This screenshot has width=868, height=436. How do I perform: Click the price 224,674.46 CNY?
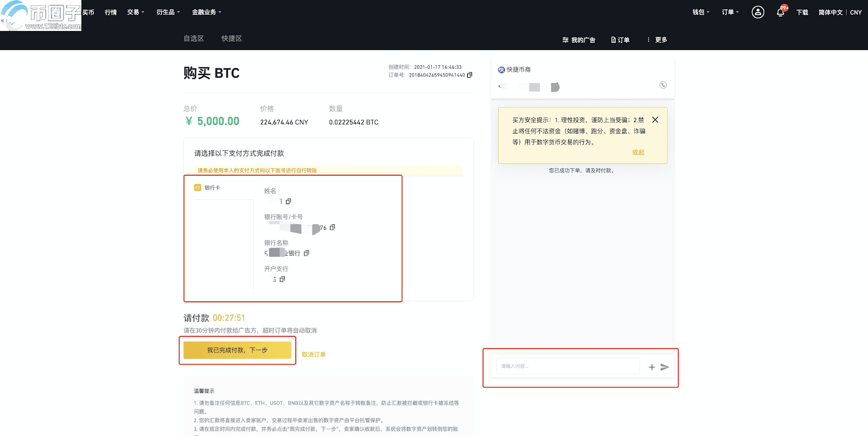click(x=284, y=122)
